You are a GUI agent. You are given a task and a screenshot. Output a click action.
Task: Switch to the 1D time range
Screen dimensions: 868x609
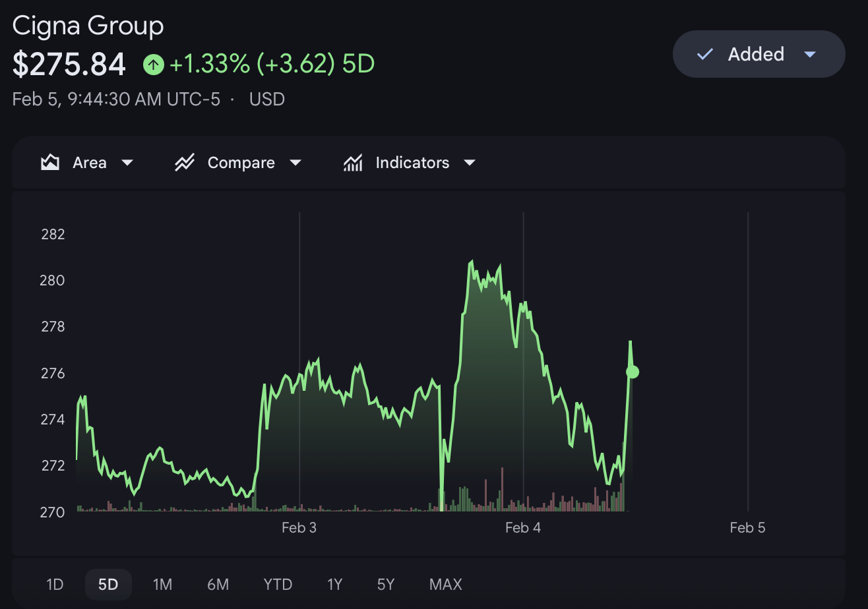coord(55,585)
